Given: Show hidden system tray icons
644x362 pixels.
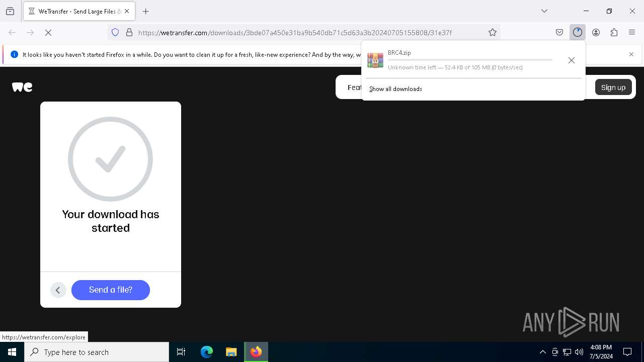Looking at the screenshot, I should (542, 352).
